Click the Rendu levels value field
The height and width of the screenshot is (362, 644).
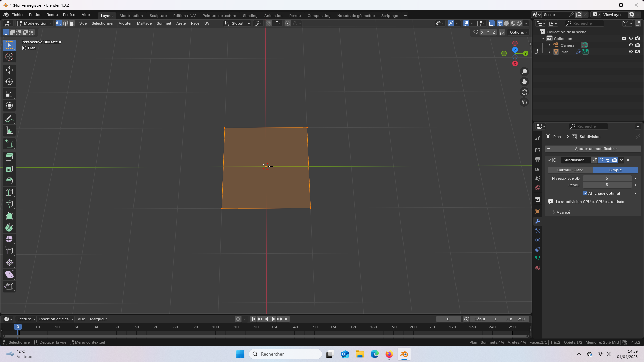607,185
